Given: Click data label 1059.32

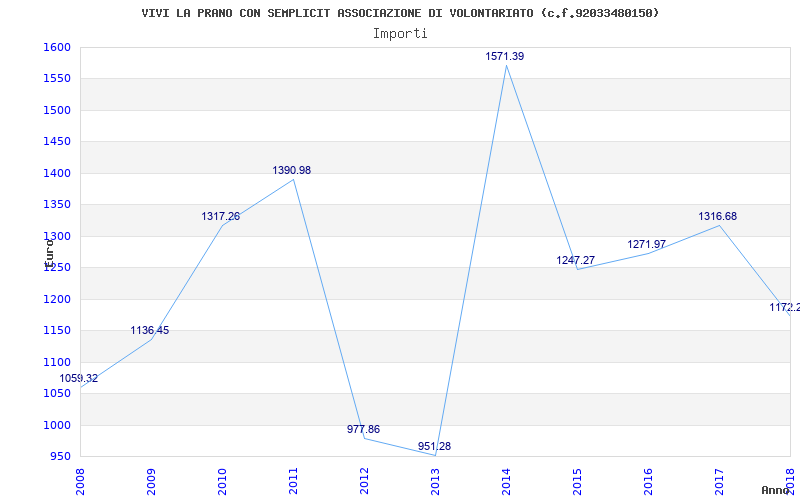Looking at the screenshot, I should point(79,379).
